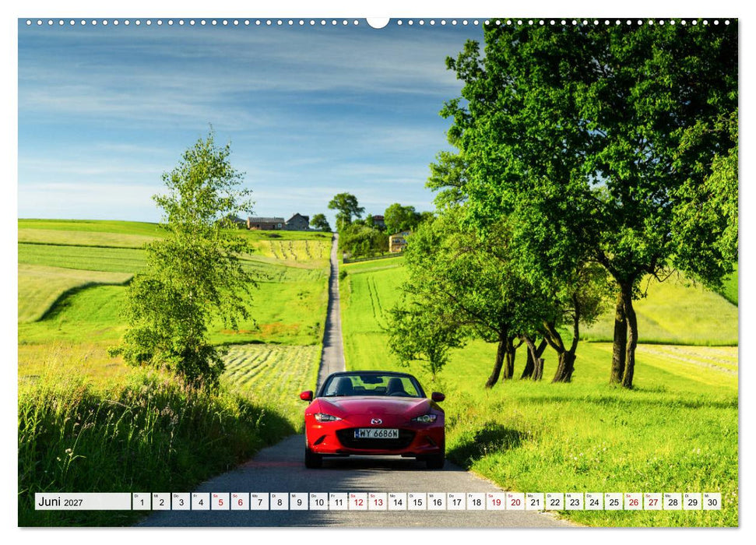Select day 23 in the calendar strip
Viewport: 756px width, 545px height.
coord(575,501)
